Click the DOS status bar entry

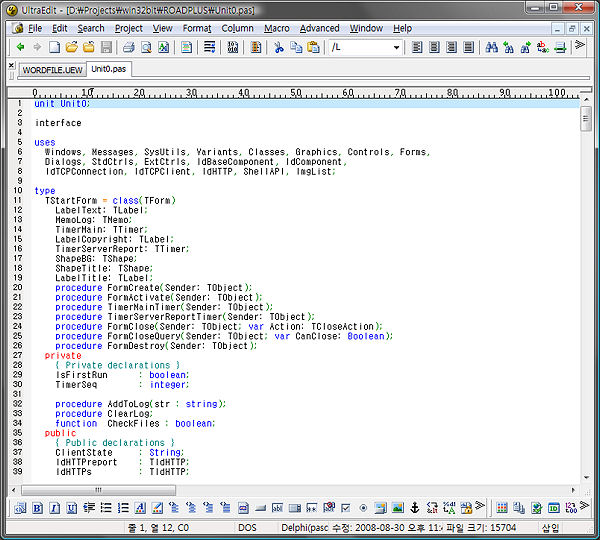[247, 528]
